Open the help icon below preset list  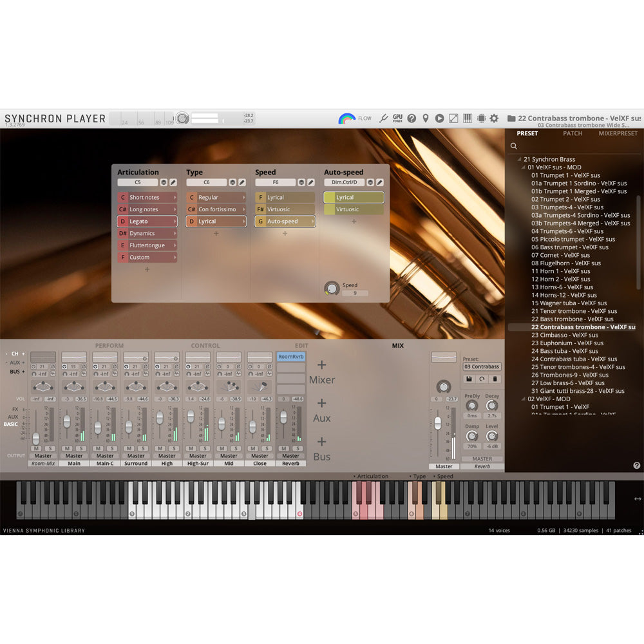point(636,466)
